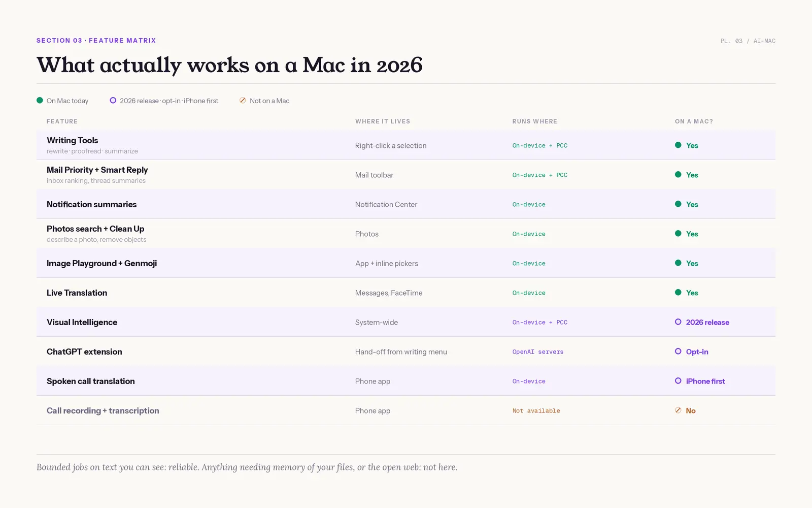The image size is (812, 508).
Task: Click 'Yes' in the Live Translation row
Action: click(x=692, y=293)
